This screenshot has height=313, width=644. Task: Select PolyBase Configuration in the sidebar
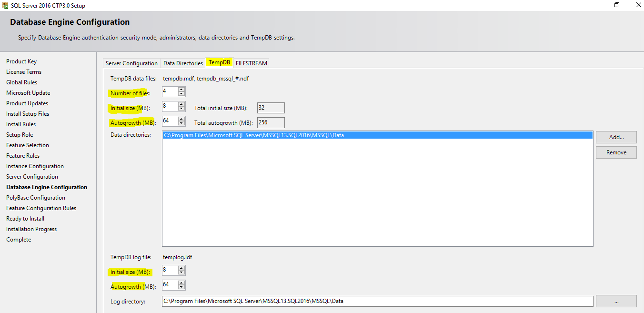coord(36,198)
